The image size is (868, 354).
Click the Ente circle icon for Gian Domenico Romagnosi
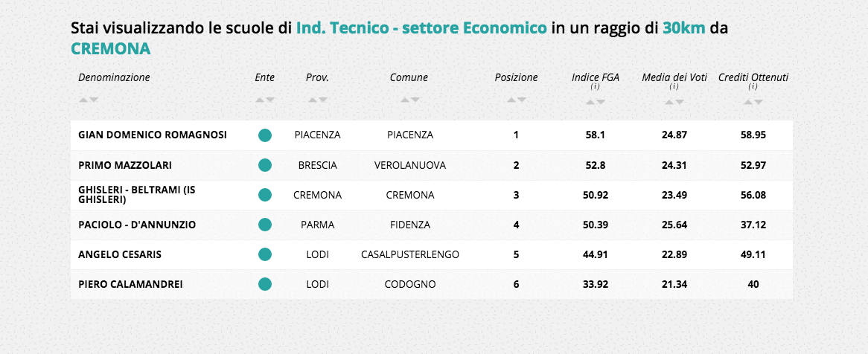[x=264, y=135]
